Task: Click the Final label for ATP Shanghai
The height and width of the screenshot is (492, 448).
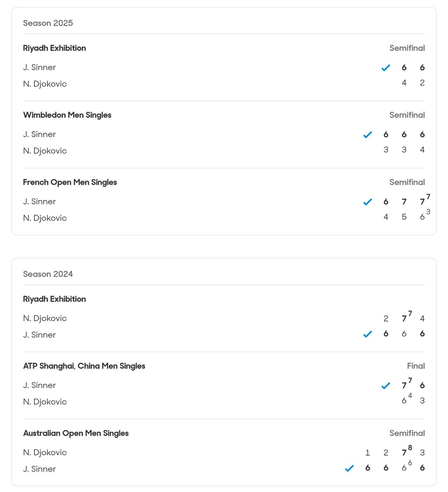Action: (416, 366)
